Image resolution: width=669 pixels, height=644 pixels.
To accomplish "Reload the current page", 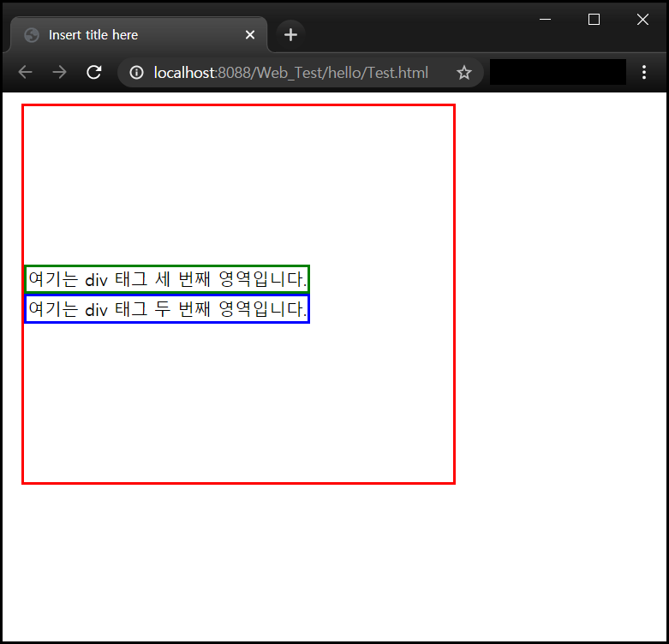I will click(x=94, y=73).
